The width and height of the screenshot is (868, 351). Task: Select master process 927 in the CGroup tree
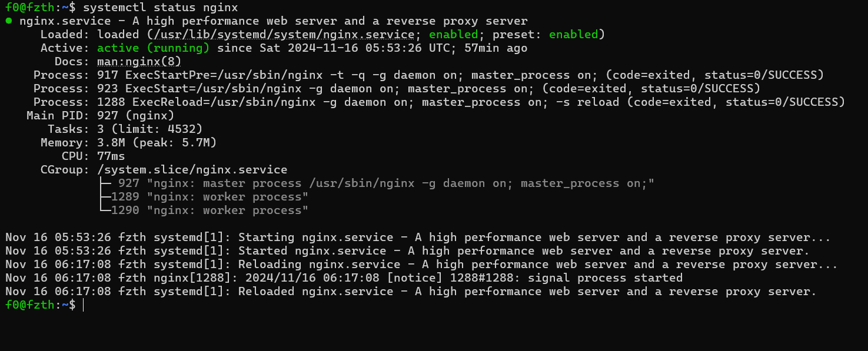pyautogui.click(x=128, y=183)
